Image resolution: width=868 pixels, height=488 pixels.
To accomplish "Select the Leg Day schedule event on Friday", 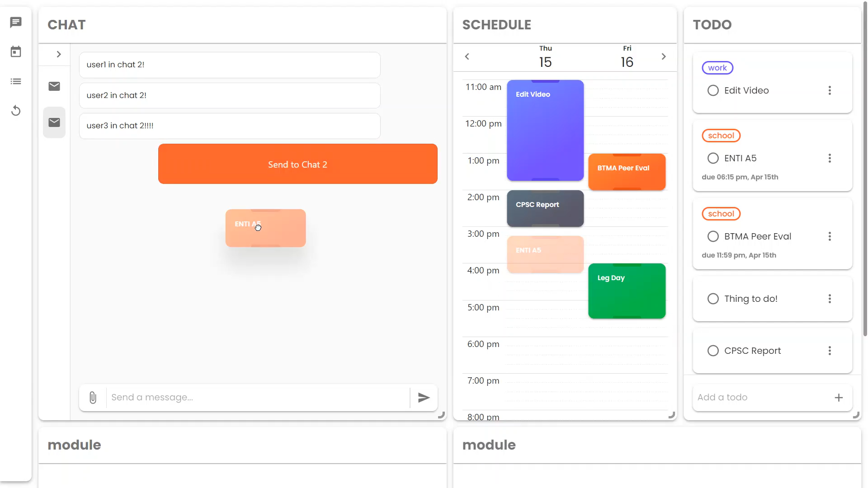I will [627, 291].
